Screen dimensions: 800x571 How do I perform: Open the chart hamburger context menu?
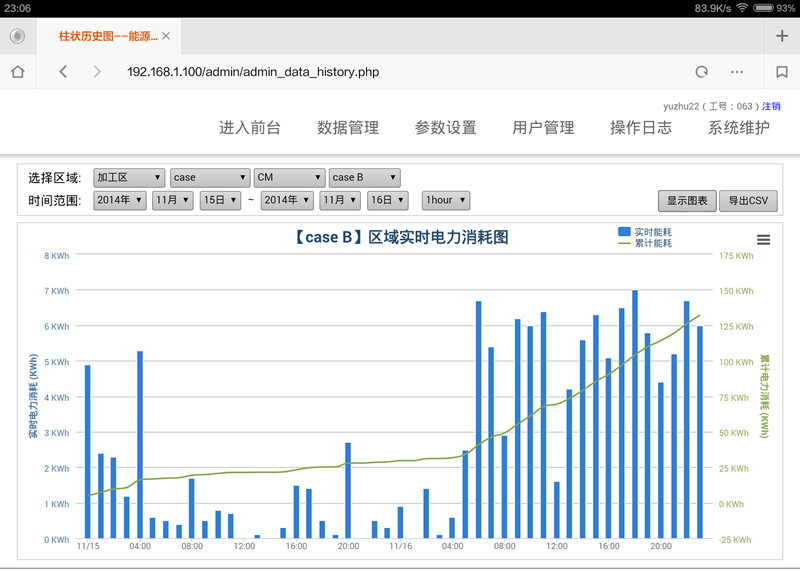pyautogui.click(x=764, y=240)
